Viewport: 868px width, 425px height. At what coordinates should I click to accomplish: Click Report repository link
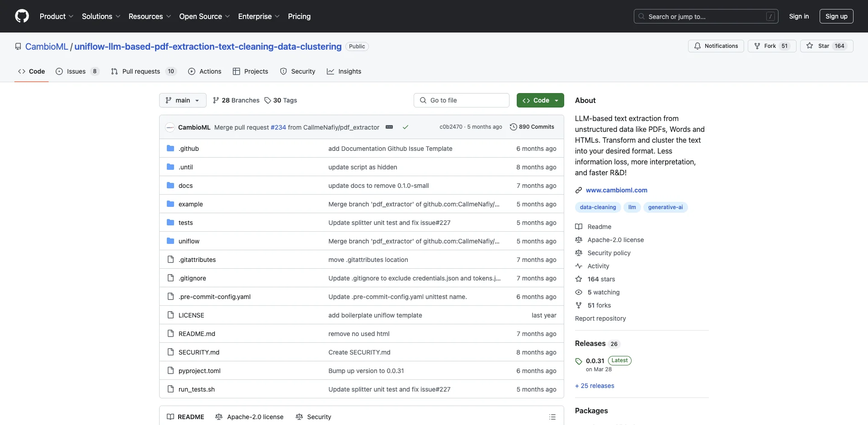tap(600, 318)
